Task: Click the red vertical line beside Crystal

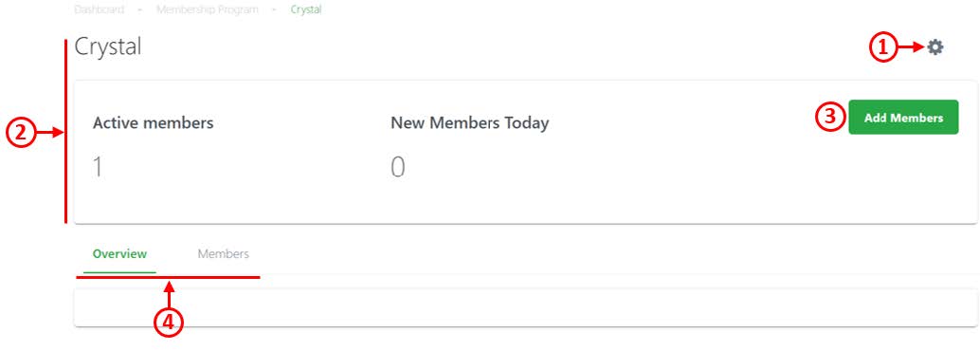Action: pos(65,131)
